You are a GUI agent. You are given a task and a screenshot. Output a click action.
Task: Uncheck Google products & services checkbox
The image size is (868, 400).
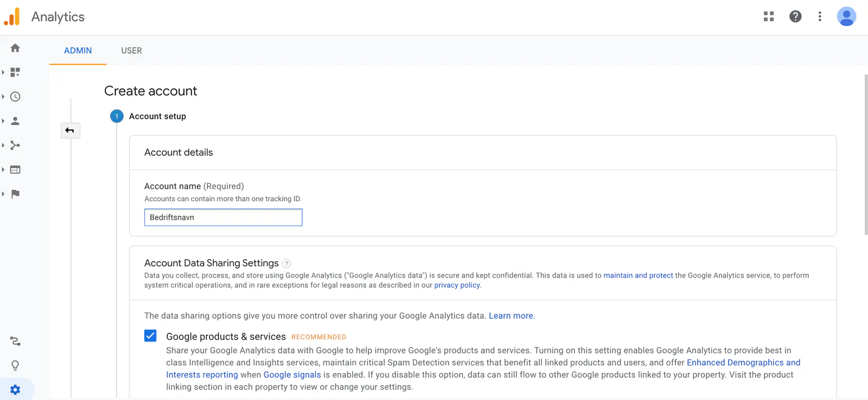(150, 336)
